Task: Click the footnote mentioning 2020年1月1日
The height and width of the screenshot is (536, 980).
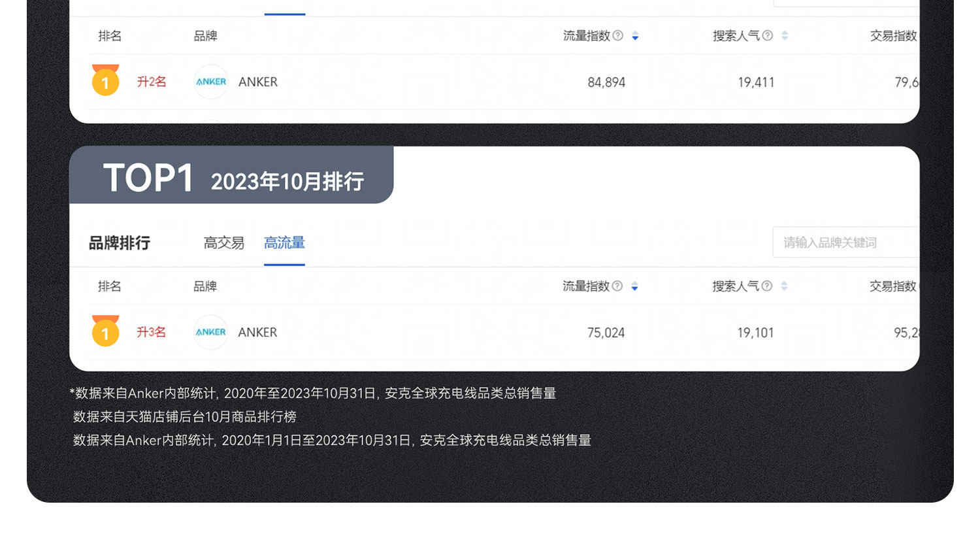Action: pyautogui.click(x=332, y=440)
